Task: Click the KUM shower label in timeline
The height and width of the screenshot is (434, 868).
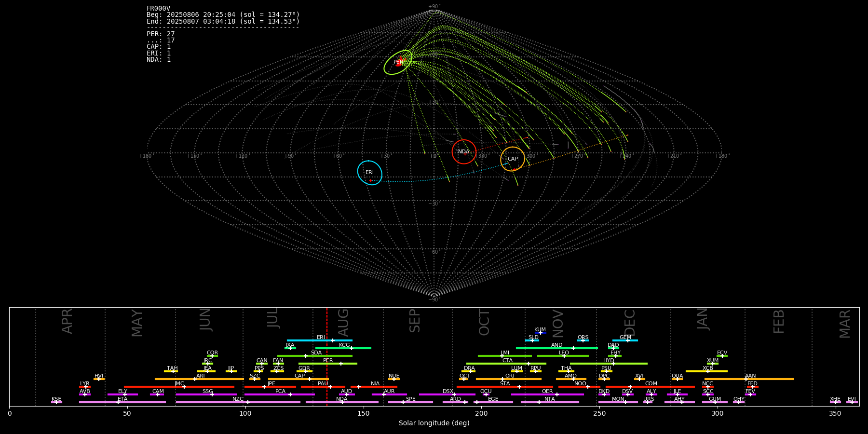Action: (x=540, y=330)
